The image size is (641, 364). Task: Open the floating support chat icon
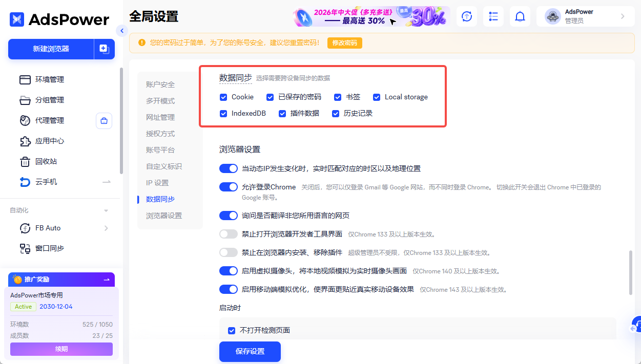click(x=636, y=325)
